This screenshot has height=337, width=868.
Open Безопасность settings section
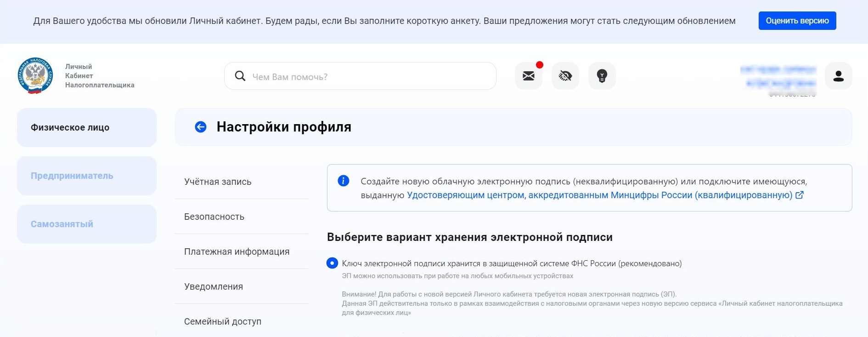click(x=242, y=217)
